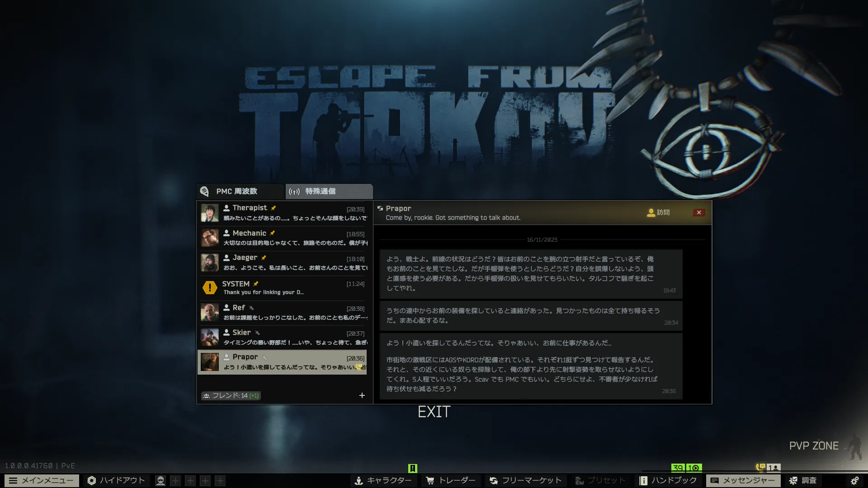Toggle pin on Ref conversation
This screenshot has width=868, height=488.
(x=251, y=308)
